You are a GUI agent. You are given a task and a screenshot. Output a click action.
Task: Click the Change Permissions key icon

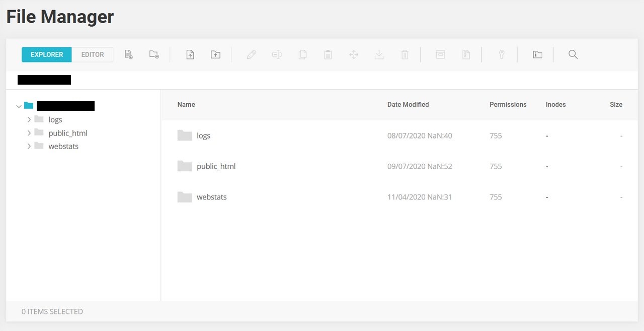pyautogui.click(x=502, y=54)
